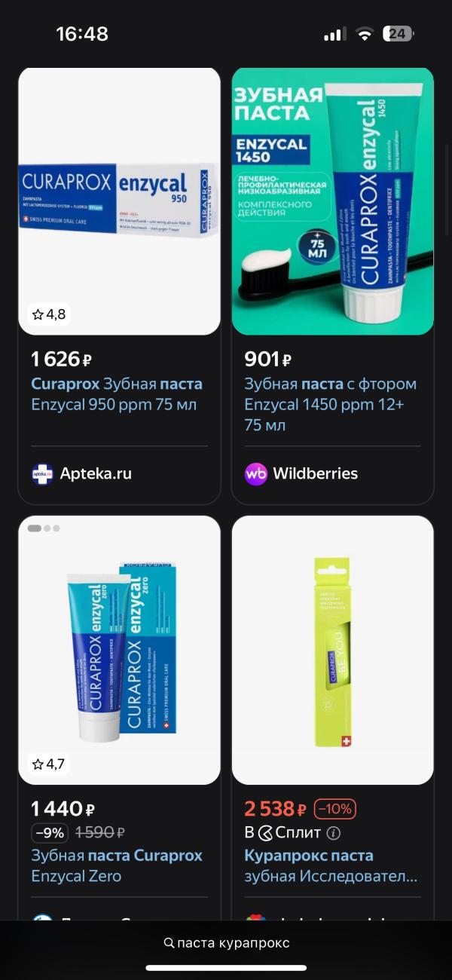The image size is (452, 980).
Task: Open link Curaprox Зубная паста Enzycal 950 ppm
Action: [x=117, y=394]
